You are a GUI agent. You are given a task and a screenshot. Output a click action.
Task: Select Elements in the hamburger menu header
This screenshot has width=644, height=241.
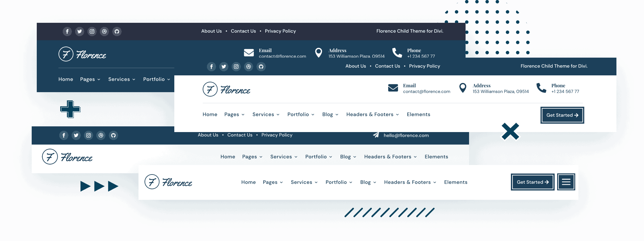pyautogui.click(x=455, y=182)
